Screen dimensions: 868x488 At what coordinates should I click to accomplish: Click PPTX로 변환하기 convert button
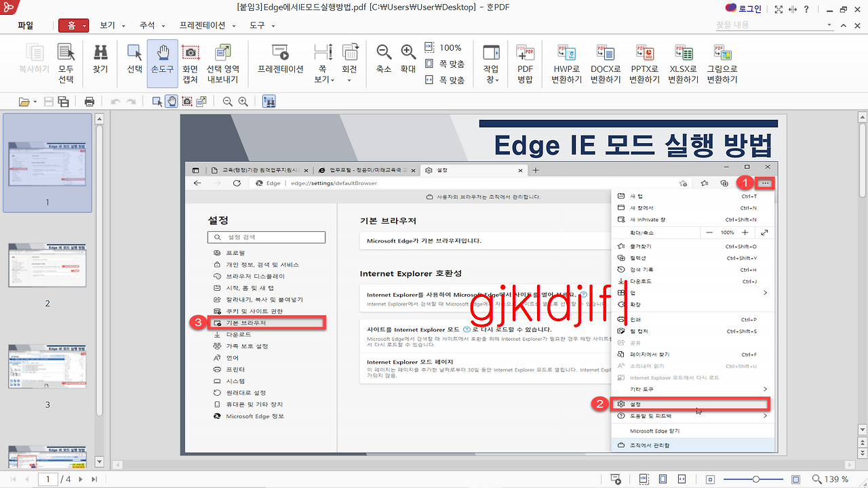[644, 64]
